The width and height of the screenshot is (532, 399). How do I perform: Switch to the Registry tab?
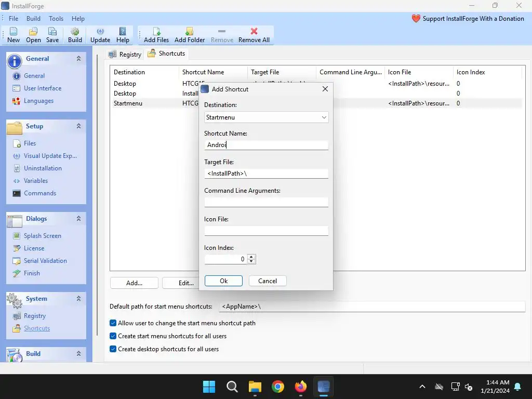[125, 54]
